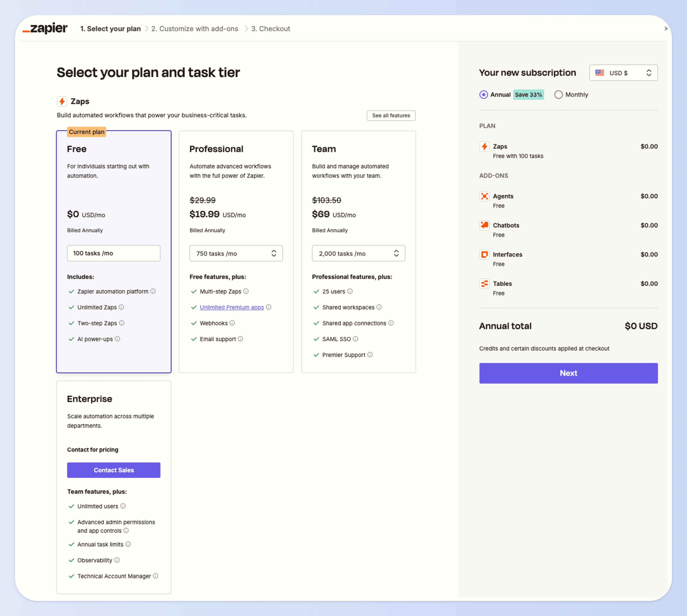
Task: Click info icon next to AI power-ups
Action: (x=117, y=339)
